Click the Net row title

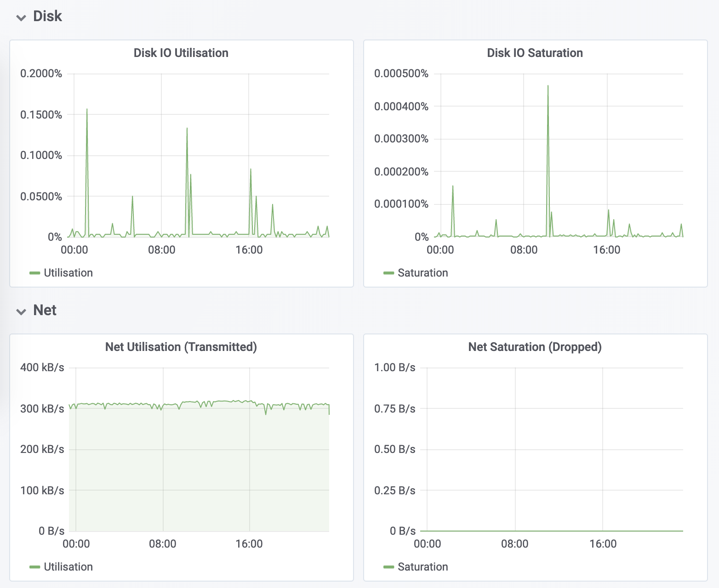pyautogui.click(x=45, y=311)
